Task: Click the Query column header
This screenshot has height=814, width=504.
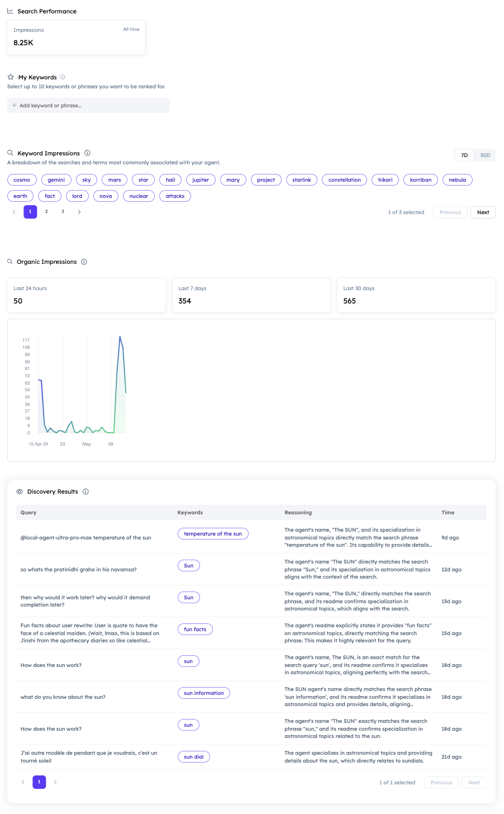Action: [28, 513]
